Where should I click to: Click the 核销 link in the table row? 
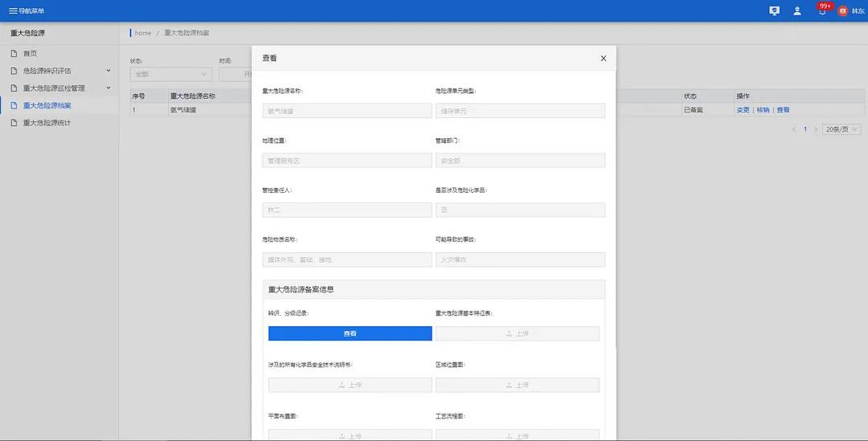[x=763, y=110]
